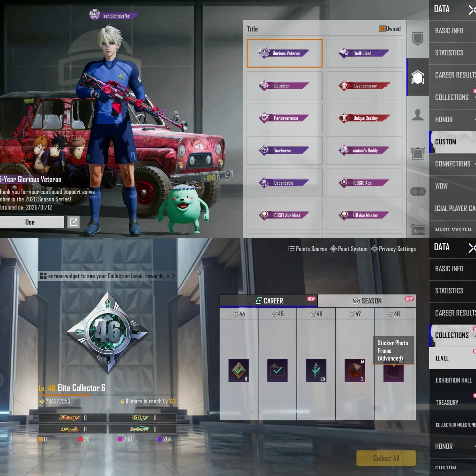The image size is (476, 476).
Task: Select the shield badge icon in Custom sidebar
Action: (417, 39)
